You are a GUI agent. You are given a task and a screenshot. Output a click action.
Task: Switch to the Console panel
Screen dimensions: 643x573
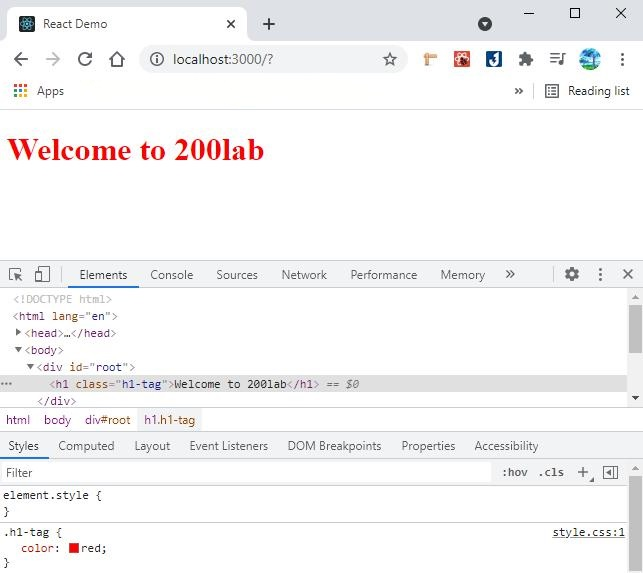click(x=171, y=274)
